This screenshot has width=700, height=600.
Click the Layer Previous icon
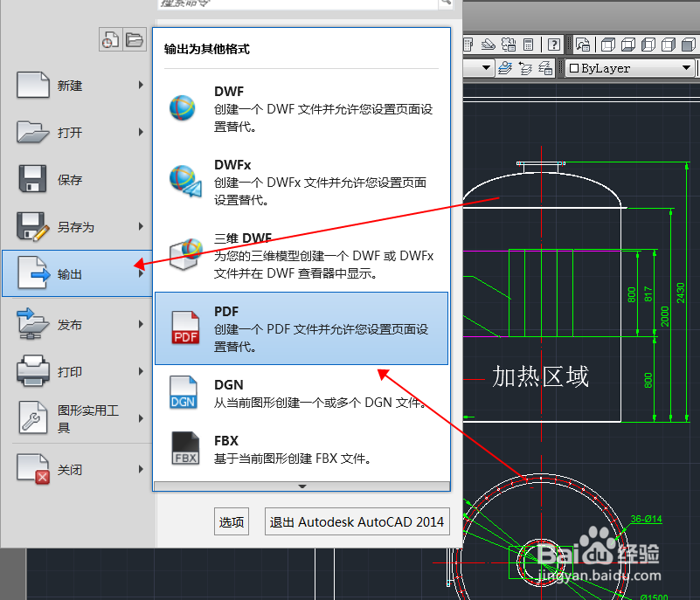525,68
